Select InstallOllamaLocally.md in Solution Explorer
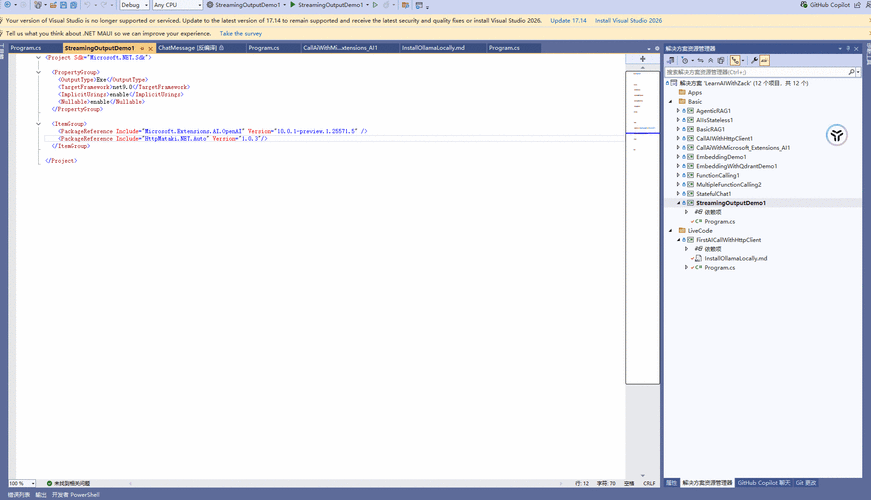 click(x=735, y=258)
